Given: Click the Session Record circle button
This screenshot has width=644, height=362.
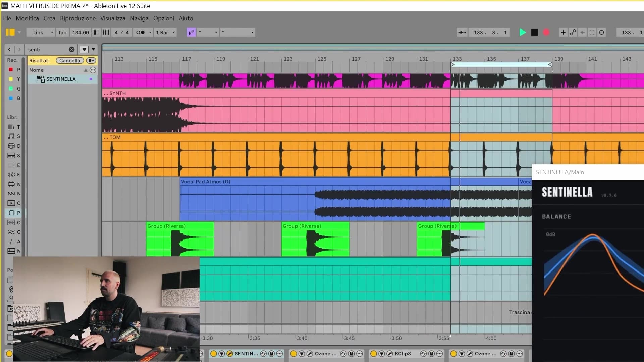Looking at the screenshot, I should tap(602, 32).
